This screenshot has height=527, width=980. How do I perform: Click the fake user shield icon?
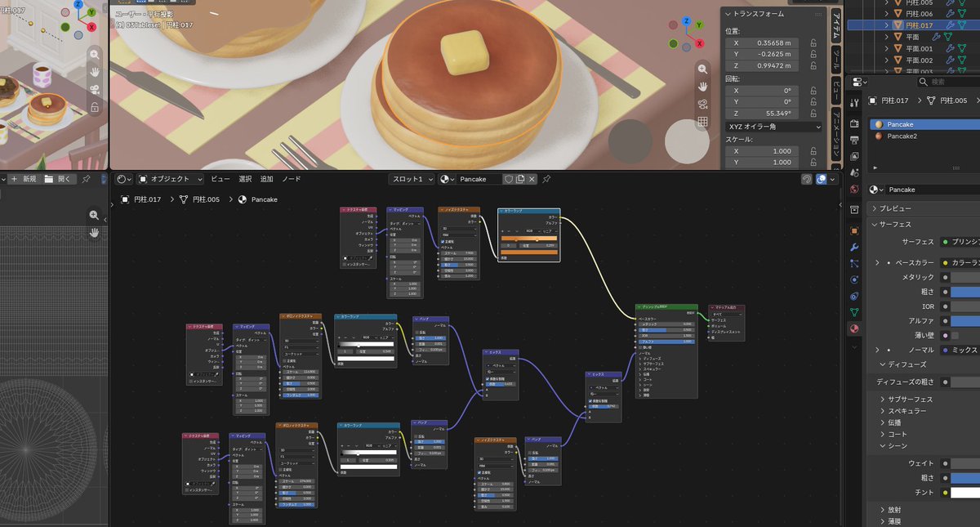[x=508, y=179]
